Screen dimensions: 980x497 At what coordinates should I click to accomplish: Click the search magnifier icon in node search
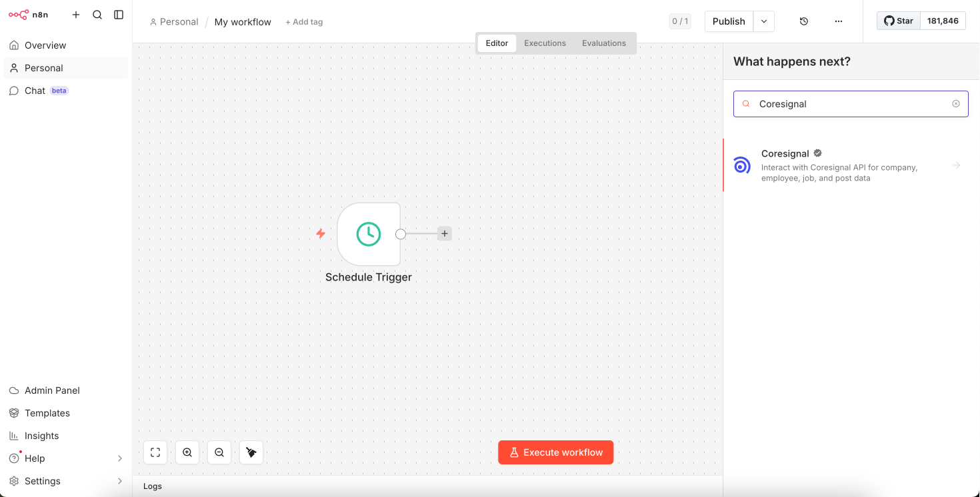coord(746,104)
